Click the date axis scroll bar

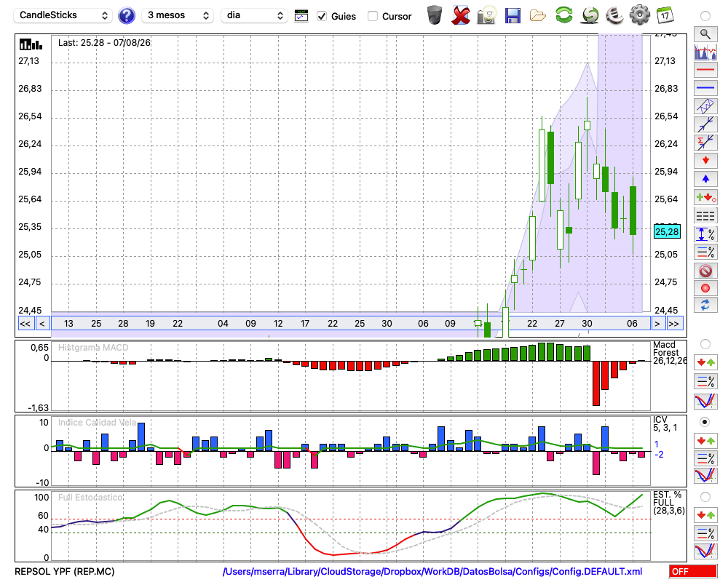[x=351, y=324]
